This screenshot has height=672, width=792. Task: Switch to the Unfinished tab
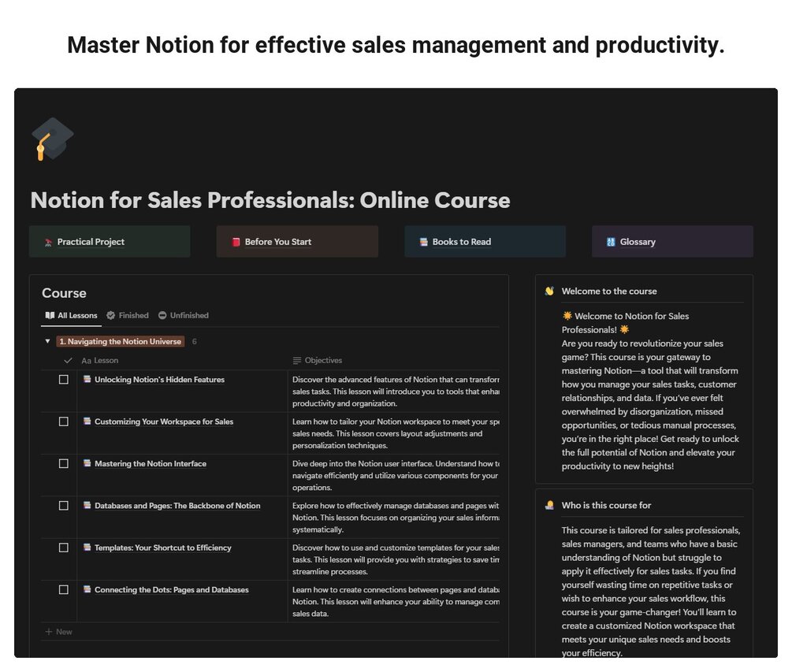[x=184, y=316]
